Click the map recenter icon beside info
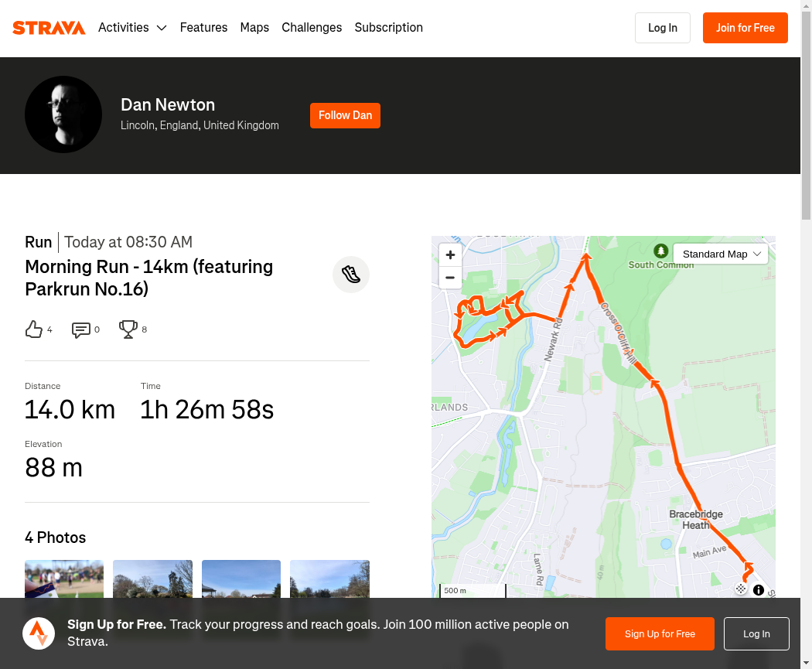 point(741,589)
